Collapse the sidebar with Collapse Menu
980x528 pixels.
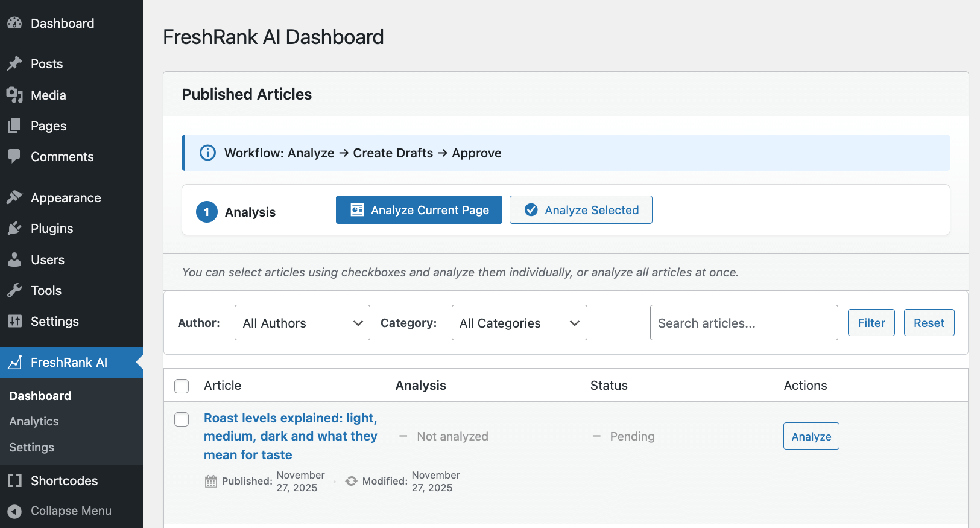(60, 511)
